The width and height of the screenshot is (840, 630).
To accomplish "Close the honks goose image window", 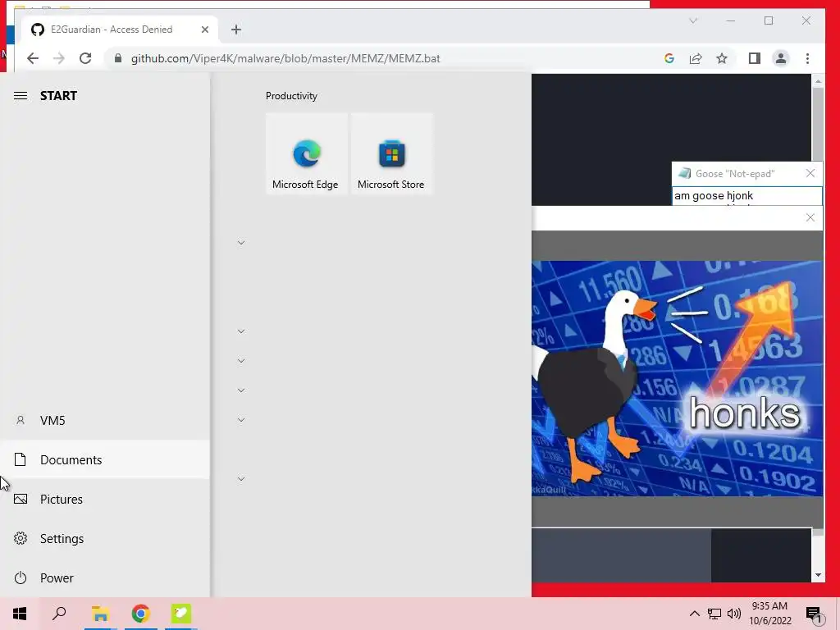I will [810, 217].
